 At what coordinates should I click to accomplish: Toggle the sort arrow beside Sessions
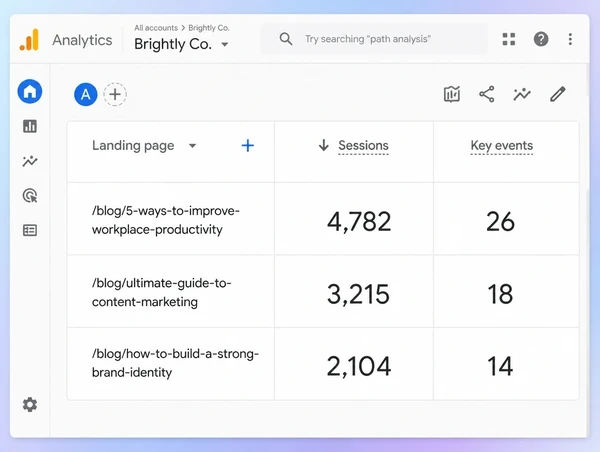pos(324,145)
